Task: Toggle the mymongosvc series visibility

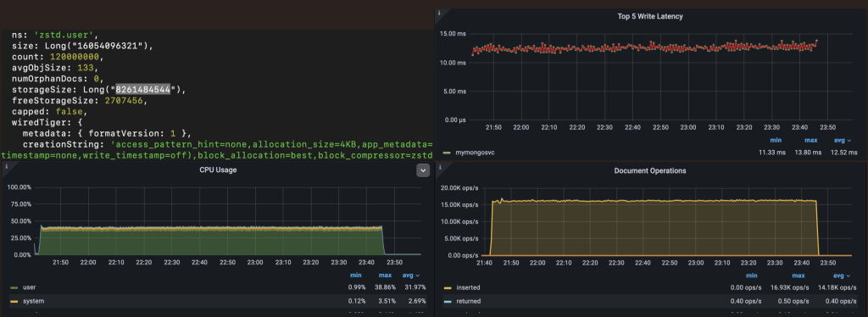Action: coord(475,152)
